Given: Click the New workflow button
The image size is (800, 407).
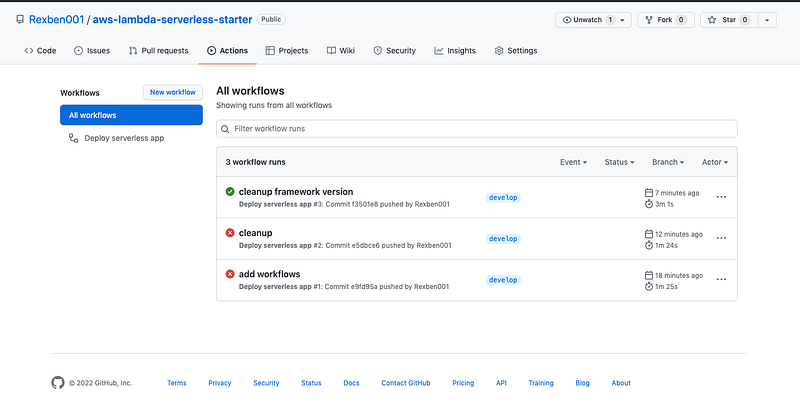Looking at the screenshot, I should [x=173, y=92].
